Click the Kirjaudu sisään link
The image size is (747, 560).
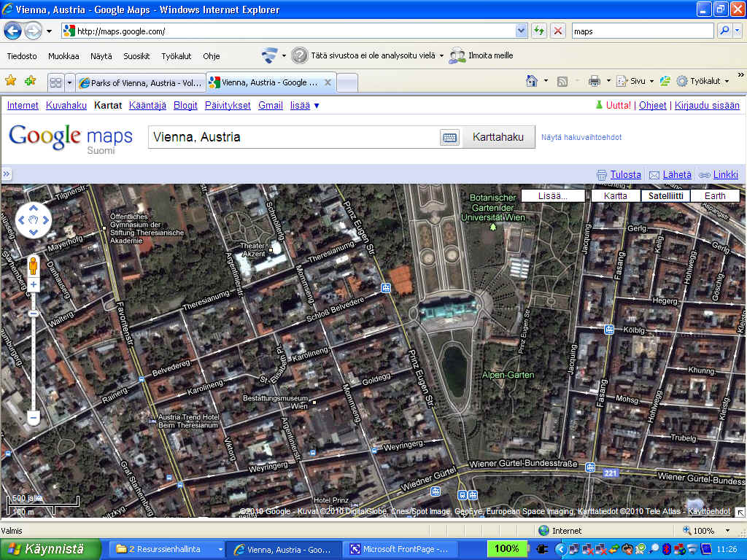(x=707, y=105)
